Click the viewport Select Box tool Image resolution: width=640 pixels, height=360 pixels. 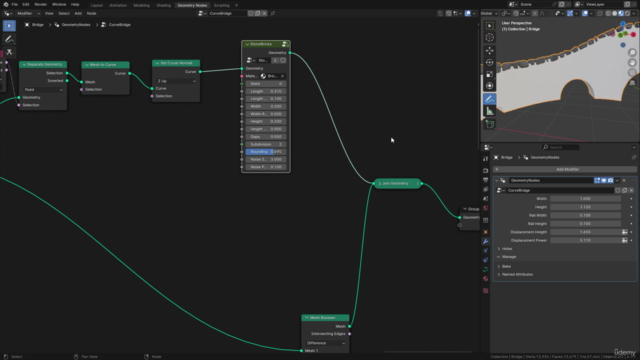click(x=489, y=25)
